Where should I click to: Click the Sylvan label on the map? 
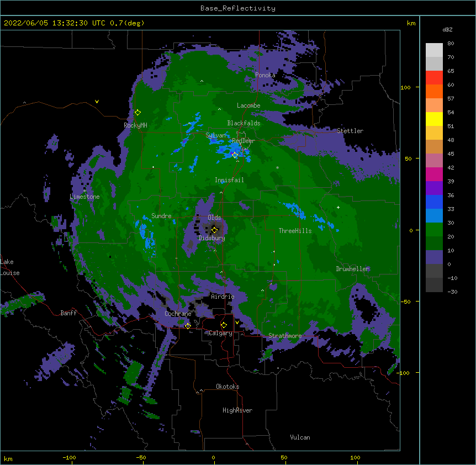coord(216,135)
